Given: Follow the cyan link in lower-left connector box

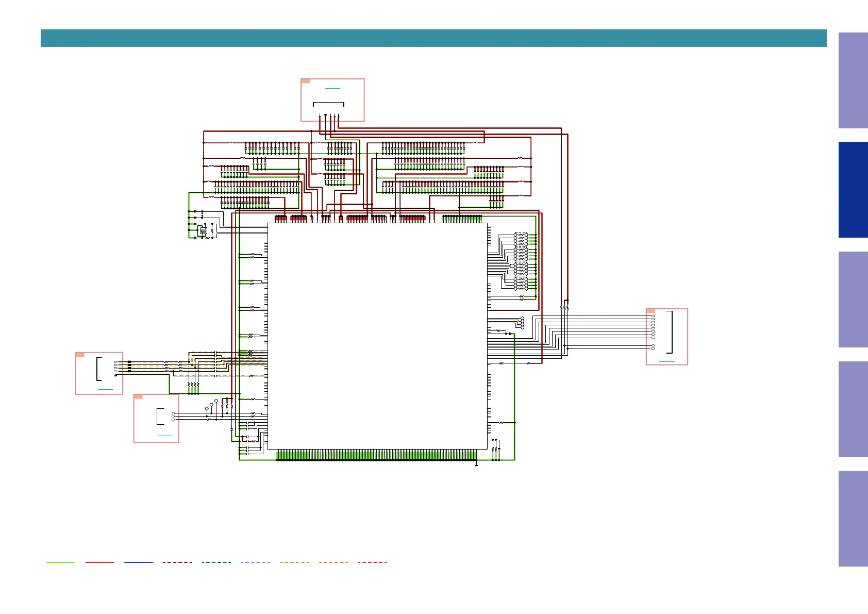Looking at the screenshot, I should coord(164,436).
